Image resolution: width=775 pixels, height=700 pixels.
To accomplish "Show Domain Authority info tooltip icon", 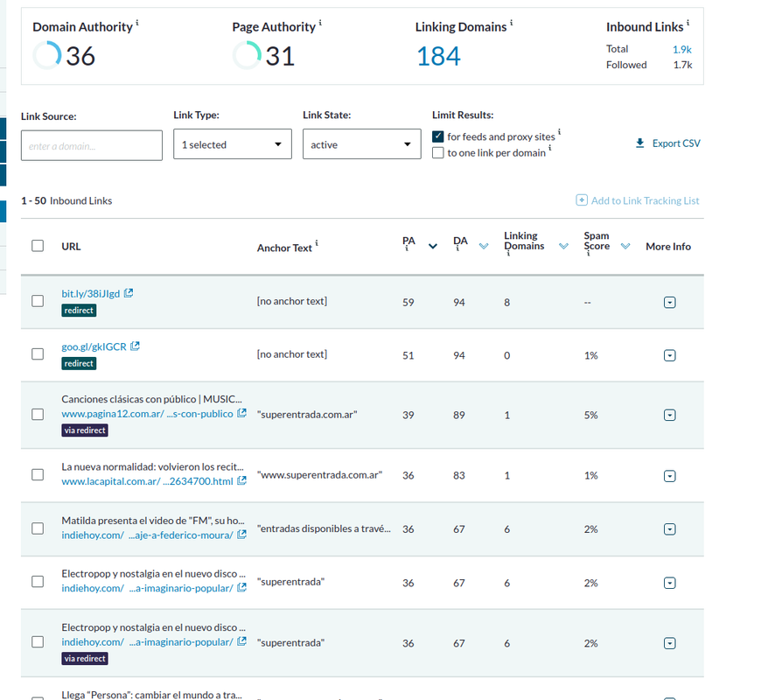I will tap(137, 22).
